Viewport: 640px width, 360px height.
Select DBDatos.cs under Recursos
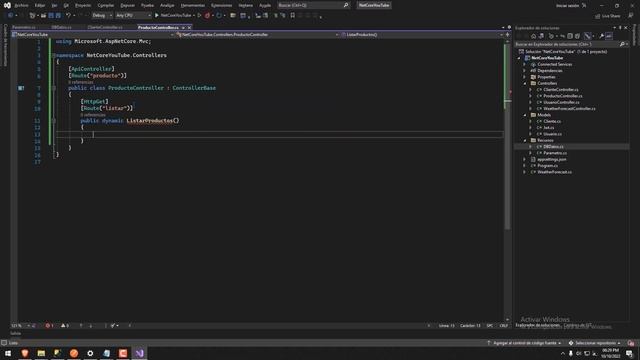coord(553,147)
